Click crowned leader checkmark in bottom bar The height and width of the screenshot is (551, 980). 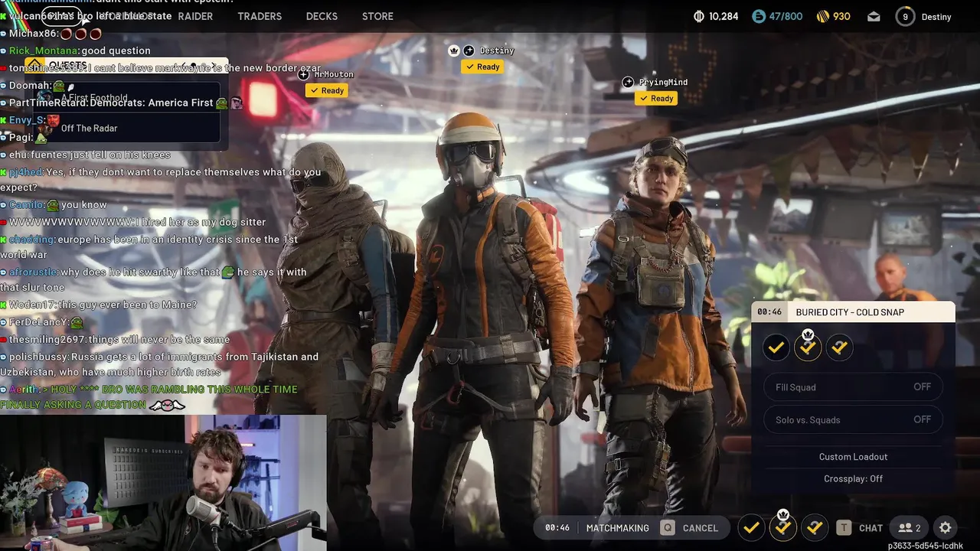point(782,527)
